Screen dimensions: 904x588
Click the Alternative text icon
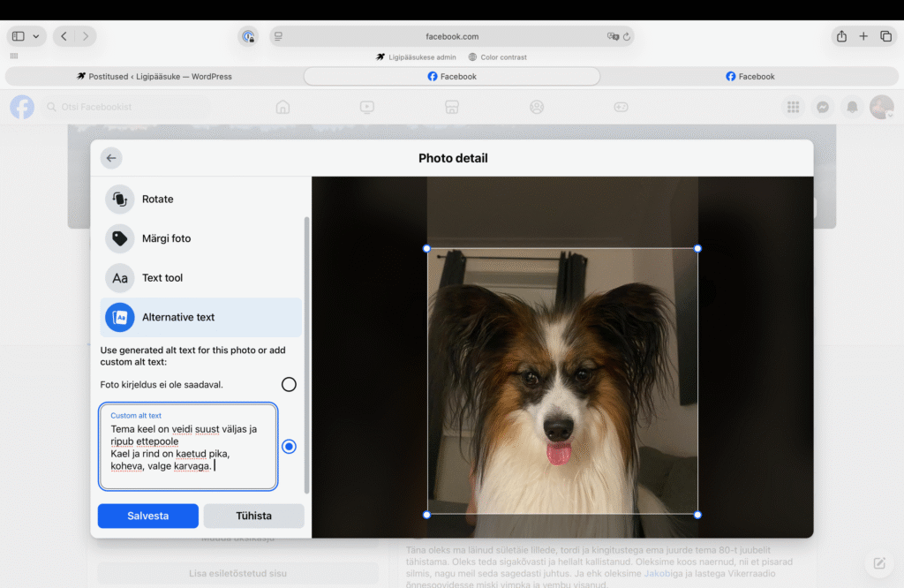point(120,317)
